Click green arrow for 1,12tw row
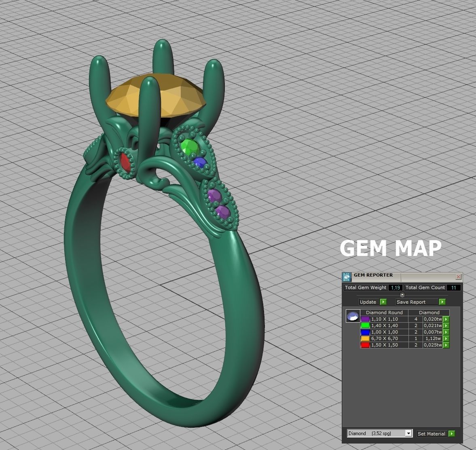Image resolution: width=476 pixels, height=450 pixels. click(x=446, y=339)
